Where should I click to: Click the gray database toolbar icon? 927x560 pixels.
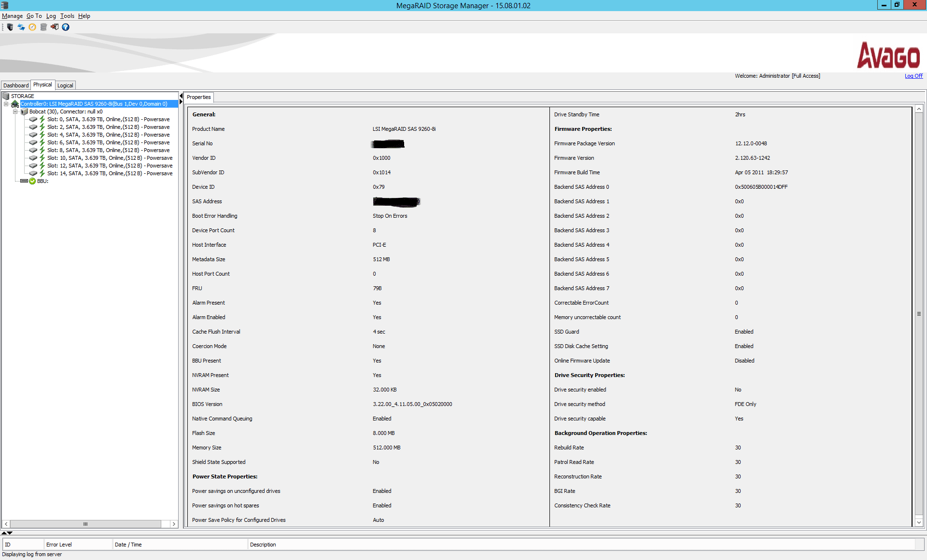click(x=43, y=27)
